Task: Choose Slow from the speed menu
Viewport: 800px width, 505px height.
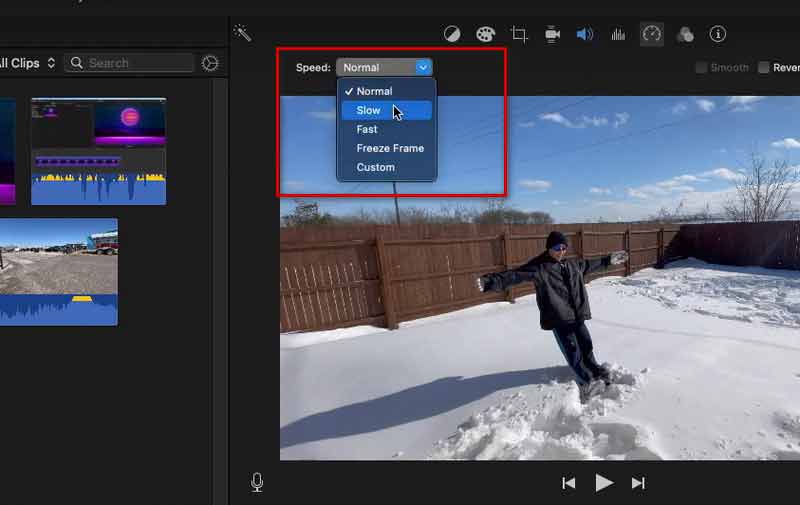Action: [369, 110]
